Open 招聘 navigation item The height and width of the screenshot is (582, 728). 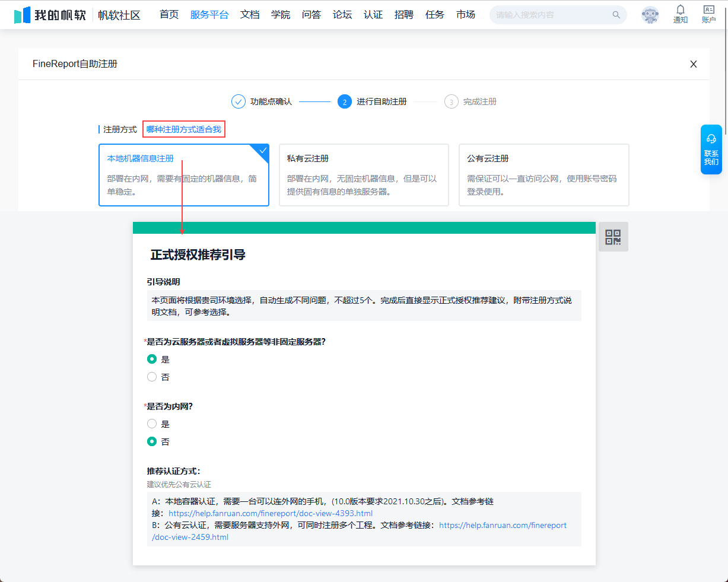coord(404,15)
